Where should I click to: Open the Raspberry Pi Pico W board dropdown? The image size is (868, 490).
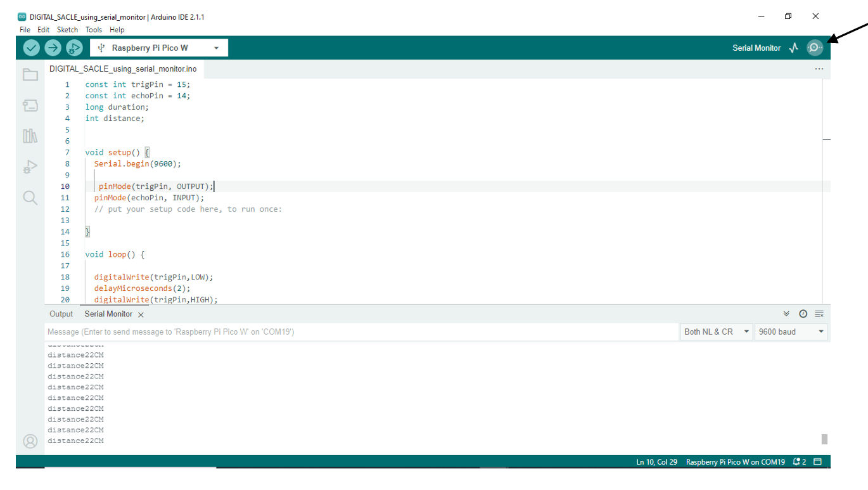pyautogui.click(x=159, y=48)
